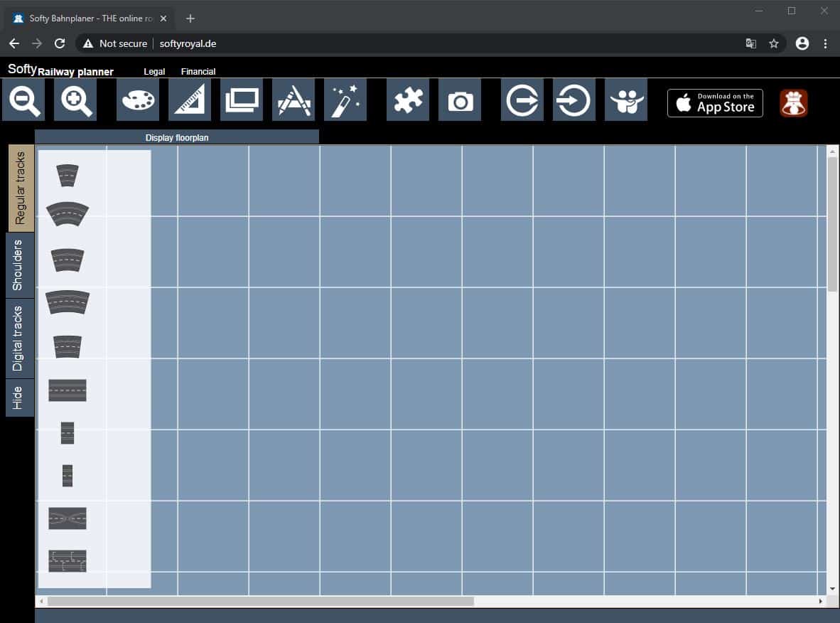This screenshot has width=840, height=623.
Task: Click the Download on App Store badge
Action: (x=715, y=102)
